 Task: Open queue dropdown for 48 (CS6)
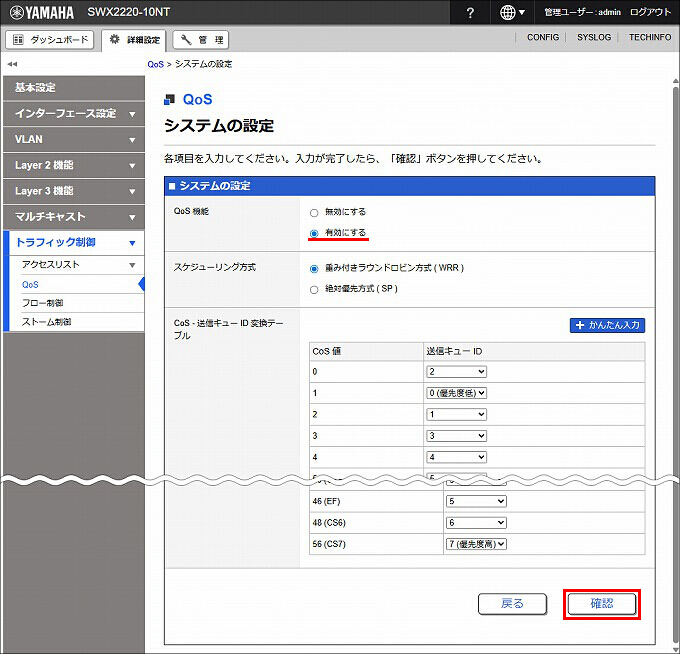[x=476, y=523]
